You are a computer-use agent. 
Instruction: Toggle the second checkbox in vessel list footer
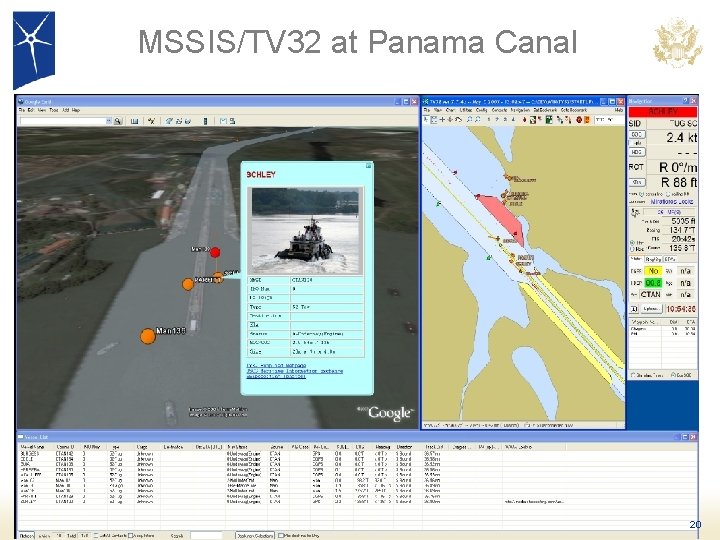[x=130, y=535]
